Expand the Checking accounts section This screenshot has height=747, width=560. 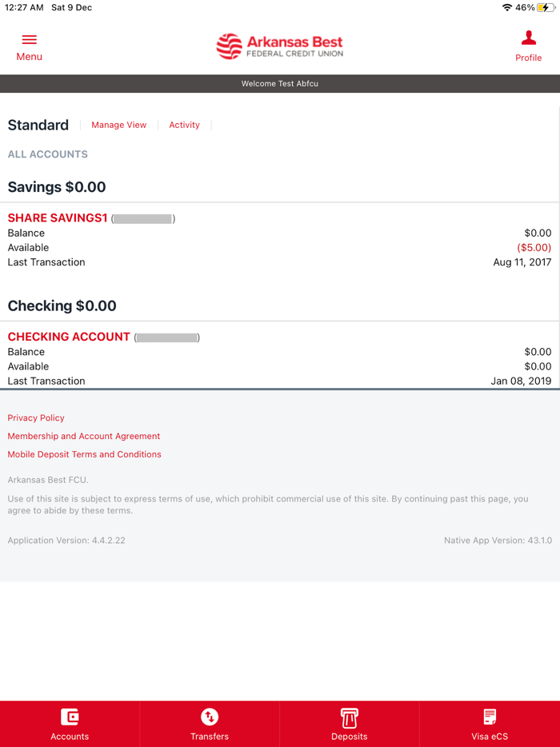click(62, 306)
